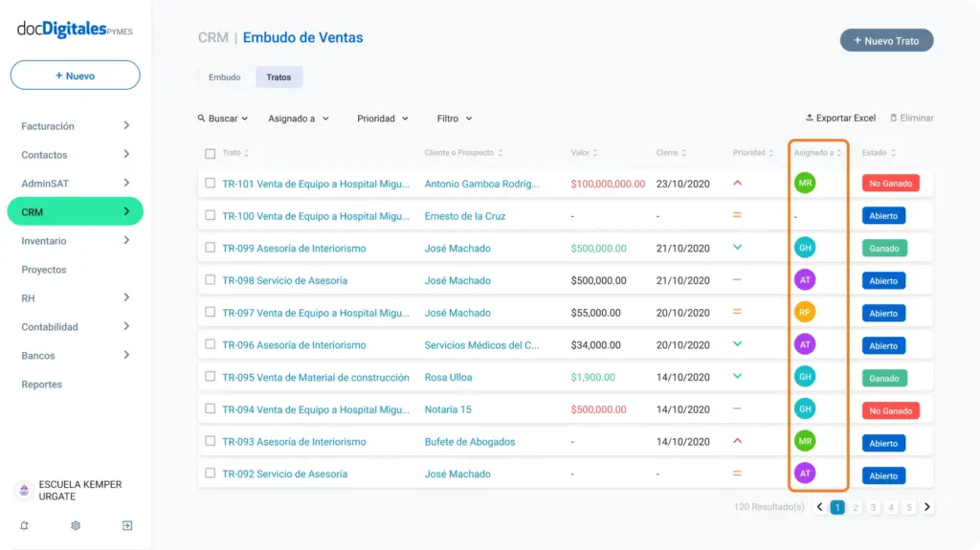The width and height of the screenshot is (980, 550).
Task: Click the logout icon in sidebar
Action: click(127, 526)
